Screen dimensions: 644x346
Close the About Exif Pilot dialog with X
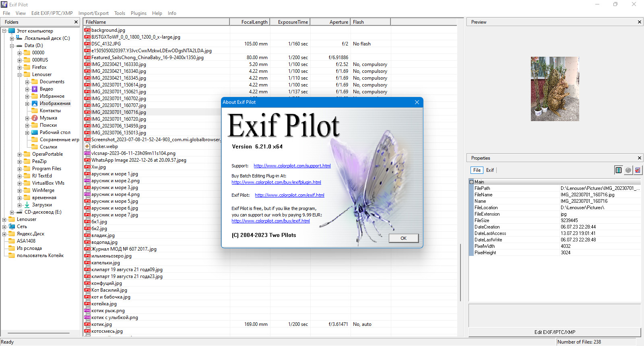(417, 102)
